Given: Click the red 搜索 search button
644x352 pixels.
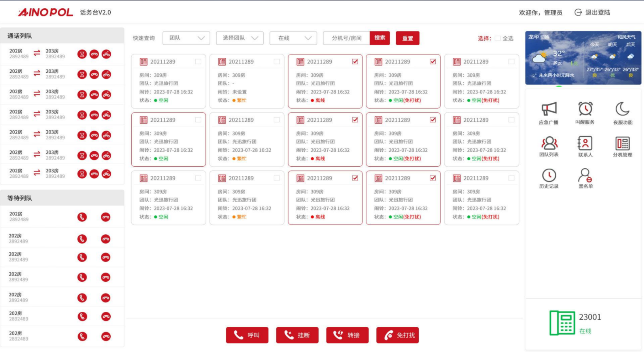Looking at the screenshot, I should (x=380, y=38).
